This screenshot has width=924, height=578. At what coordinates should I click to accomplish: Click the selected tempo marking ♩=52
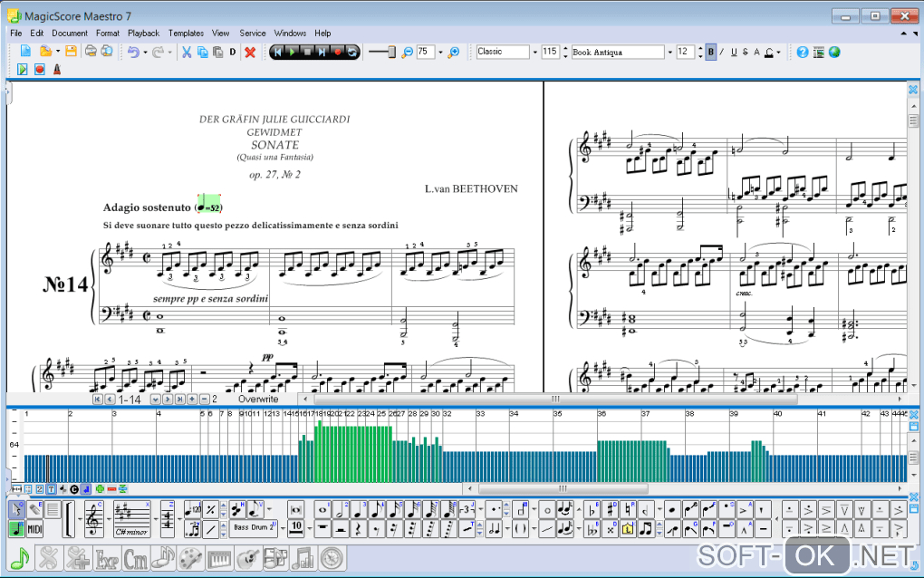(x=208, y=205)
